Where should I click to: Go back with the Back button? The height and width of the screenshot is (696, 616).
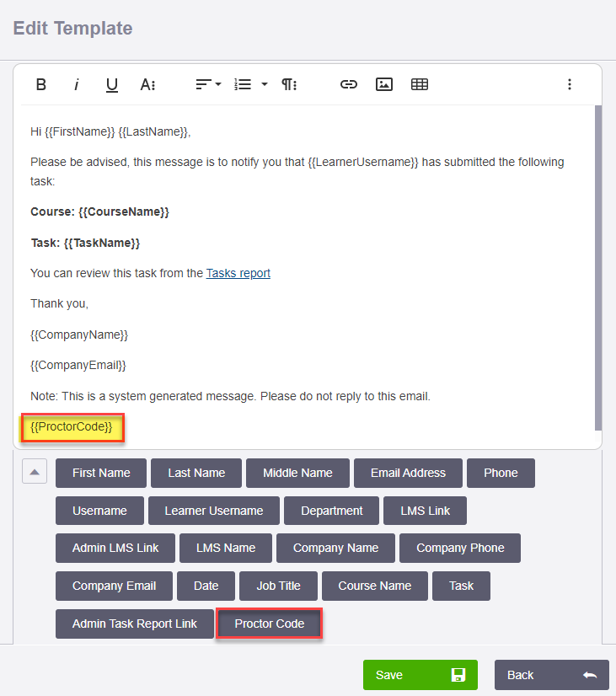[x=552, y=675]
